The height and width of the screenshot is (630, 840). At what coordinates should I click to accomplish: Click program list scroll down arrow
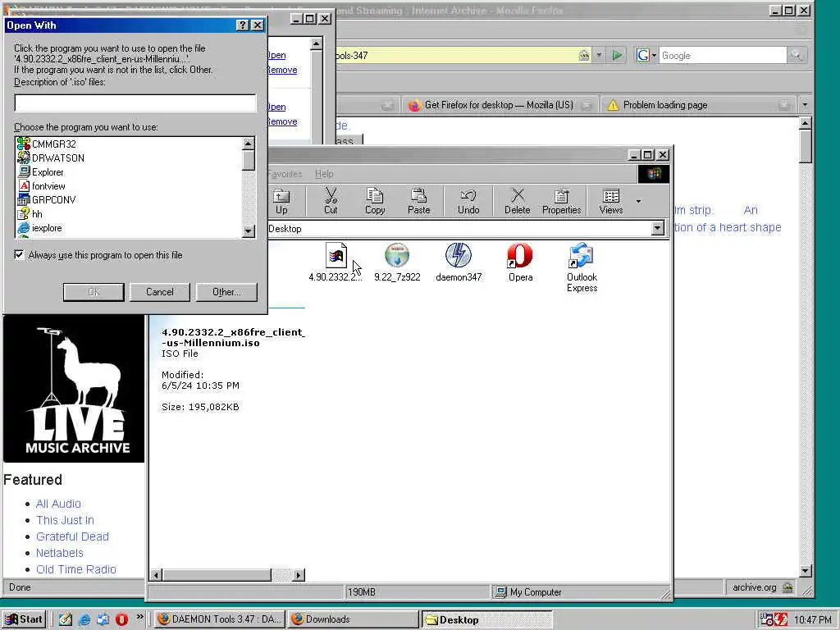click(248, 231)
